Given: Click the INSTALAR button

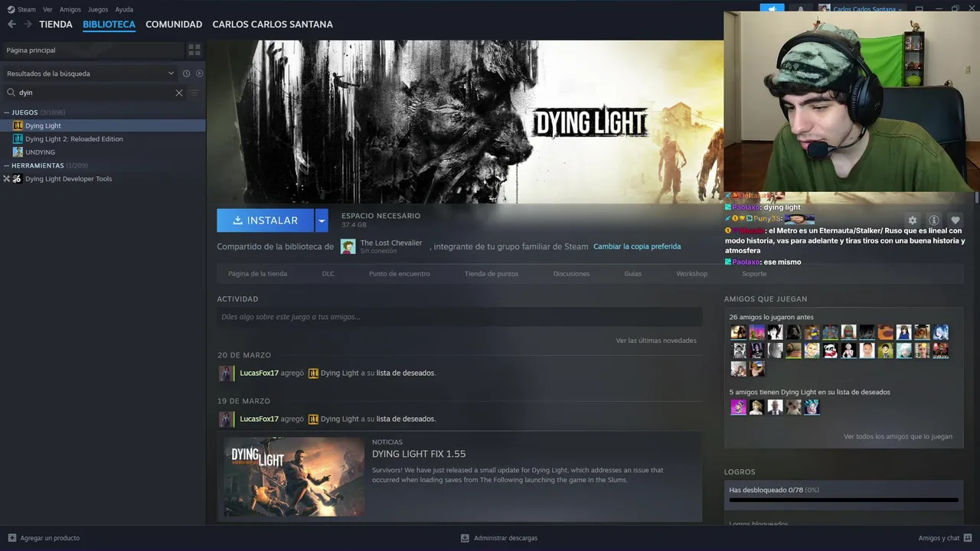Looking at the screenshot, I should (x=265, y=220).
